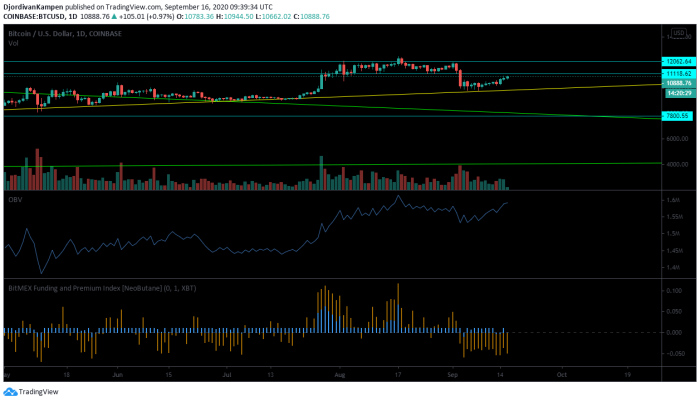Click the 0.100 funding axis value

[675, 291]
